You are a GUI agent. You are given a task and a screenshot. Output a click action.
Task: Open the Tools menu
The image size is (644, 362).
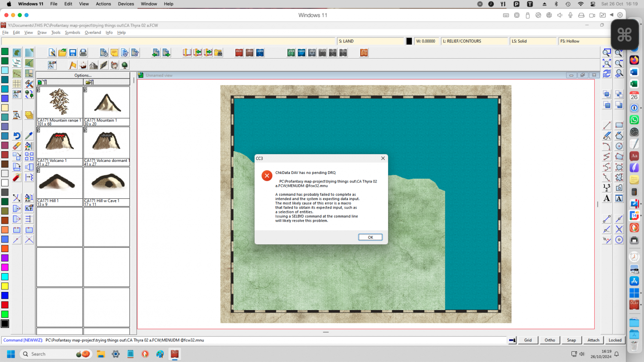click(x=56, y=33)
